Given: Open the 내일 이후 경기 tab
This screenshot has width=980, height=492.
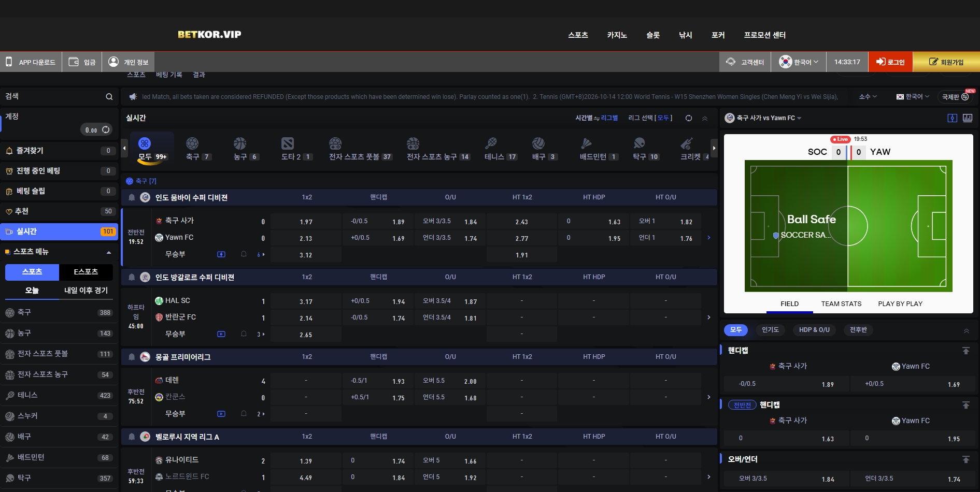Looking at the screenshot, I should point(86,291).
